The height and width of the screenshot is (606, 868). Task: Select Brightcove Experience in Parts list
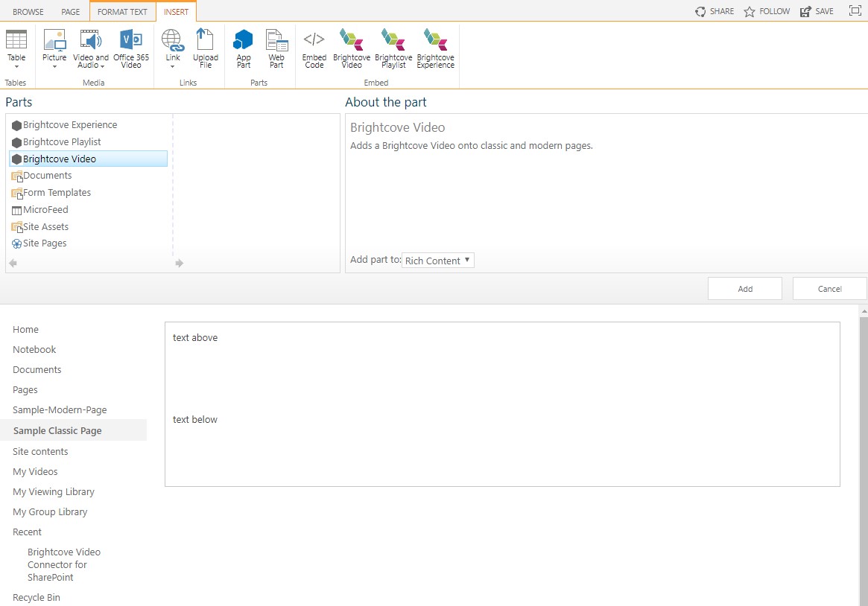tap(70, 125)
